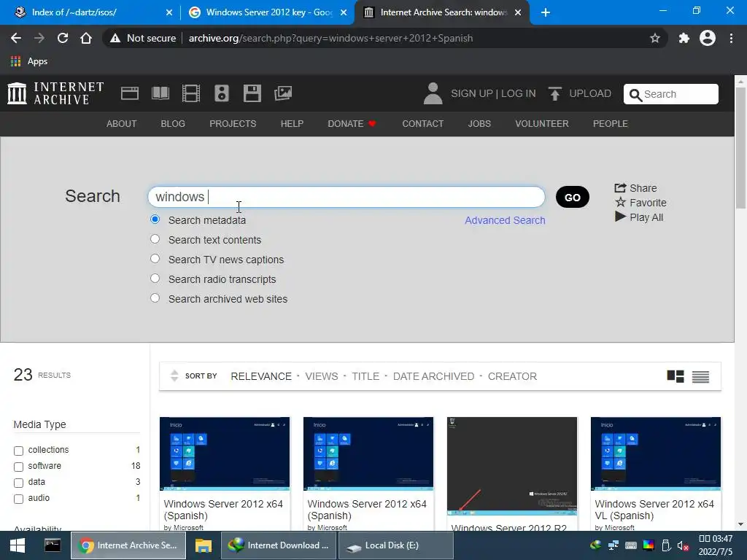This screenshot has width=747, height=560.
Task: Switch to tile grid view icon
Action: coord(675,376)
